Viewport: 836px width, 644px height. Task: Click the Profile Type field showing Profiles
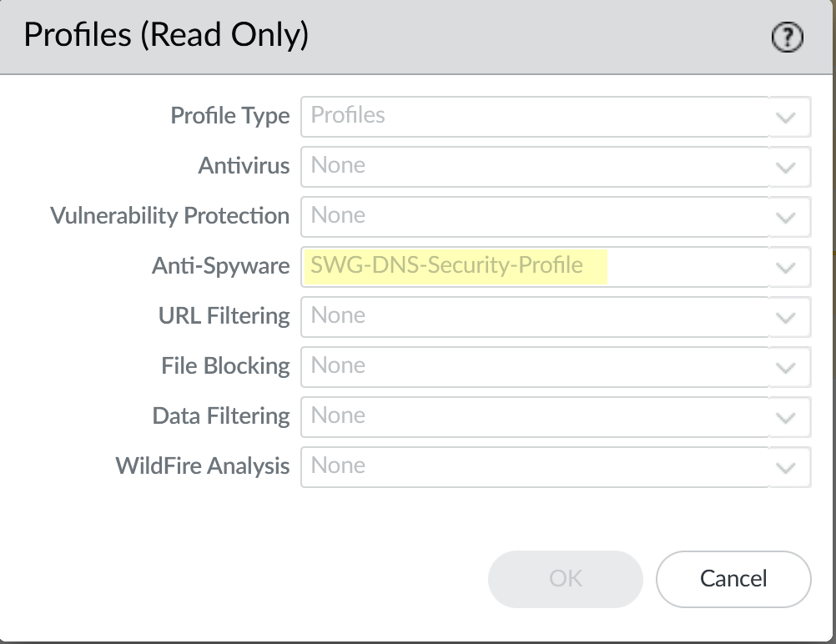click(534, 116)
